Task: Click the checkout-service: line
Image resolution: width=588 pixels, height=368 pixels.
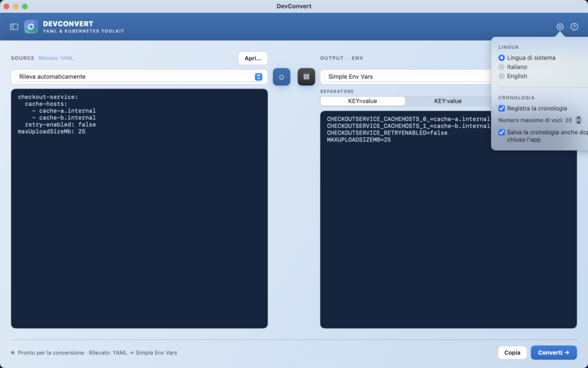Action: tap(48, 97)
